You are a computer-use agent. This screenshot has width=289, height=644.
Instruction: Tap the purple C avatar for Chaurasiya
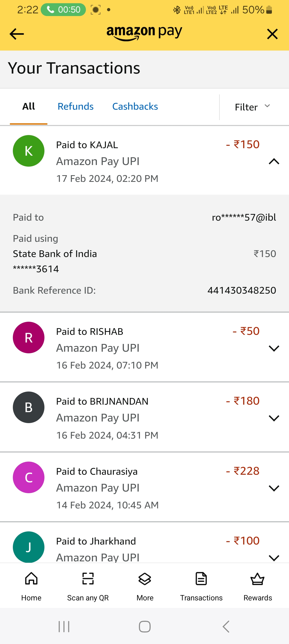(29, 477)
